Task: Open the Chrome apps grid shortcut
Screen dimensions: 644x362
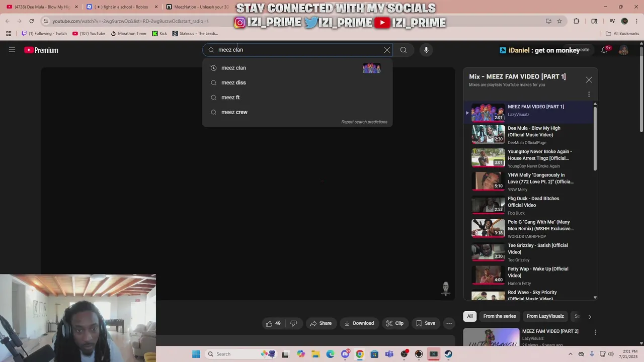Action: click(x=9, y=34)
